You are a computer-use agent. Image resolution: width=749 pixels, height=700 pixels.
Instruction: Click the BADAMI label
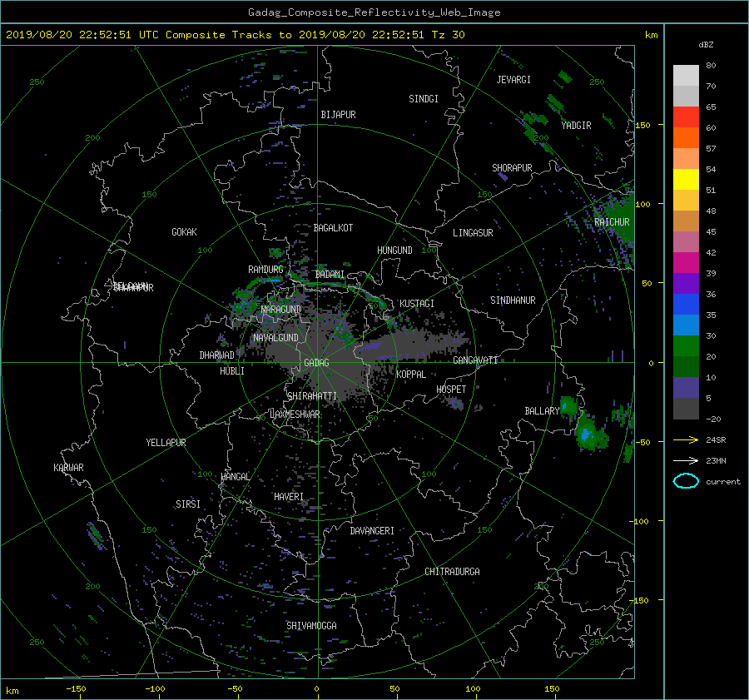[x=330, y=275]
